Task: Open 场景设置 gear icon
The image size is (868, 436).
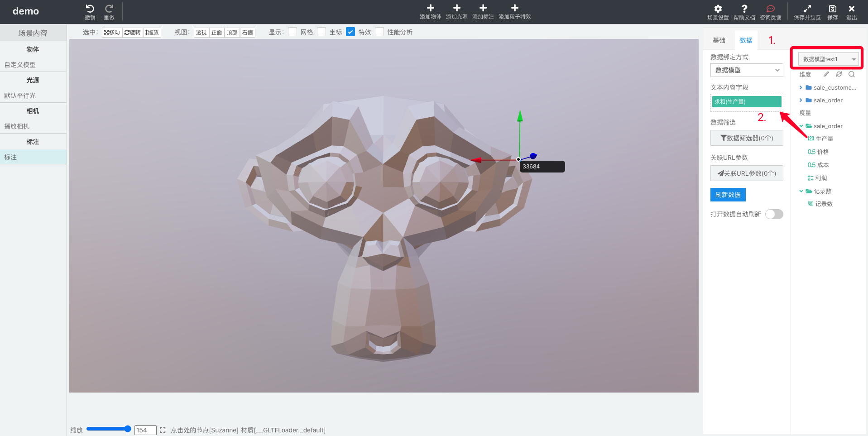Action: click(718, 9)
